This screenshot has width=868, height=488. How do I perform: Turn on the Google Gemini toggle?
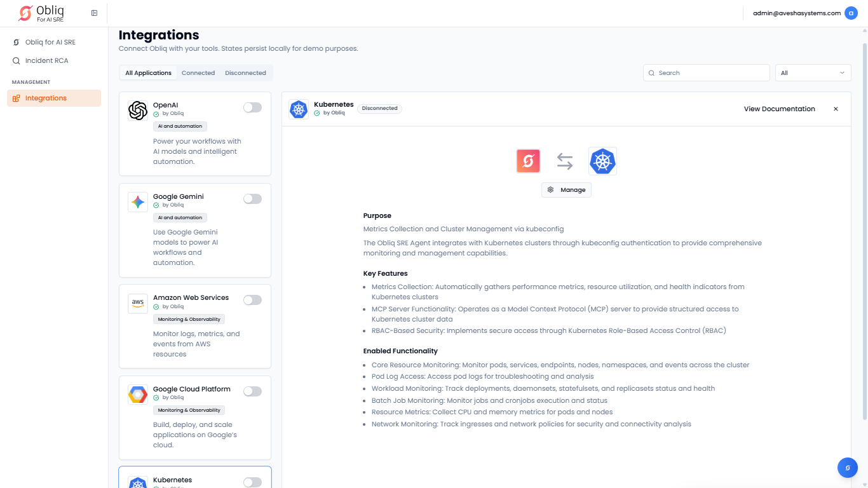(x=252, y=199)
